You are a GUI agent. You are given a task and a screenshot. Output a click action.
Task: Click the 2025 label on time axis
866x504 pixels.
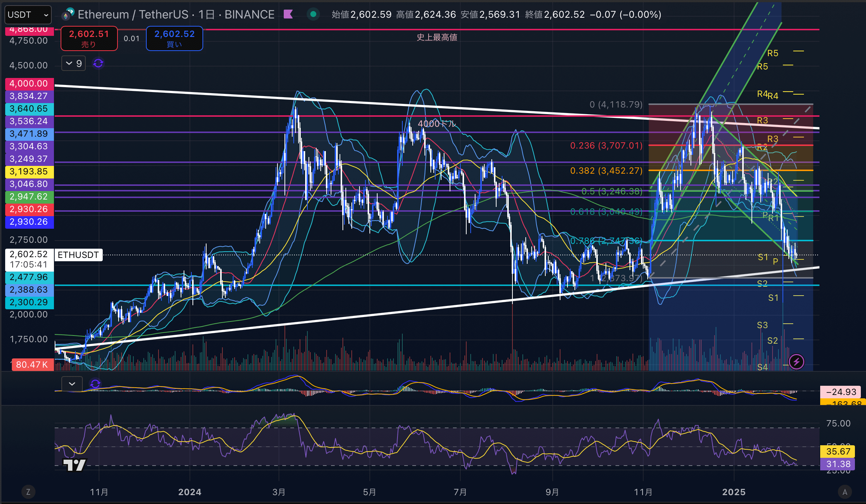734,492
